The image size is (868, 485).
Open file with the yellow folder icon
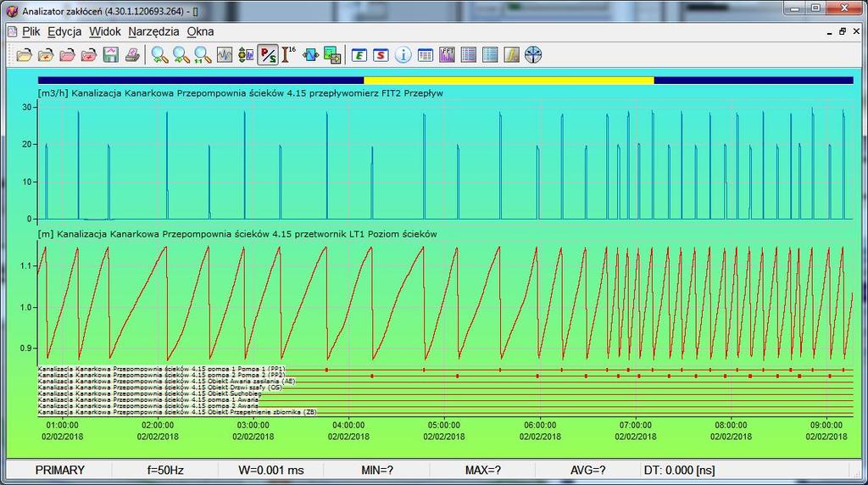[x=24, y=55]
